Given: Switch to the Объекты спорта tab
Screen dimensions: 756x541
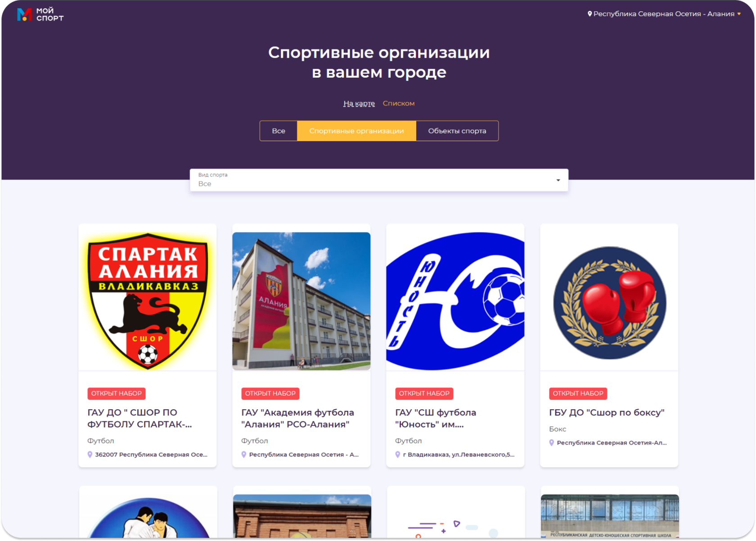Looking at the screenshot, I should (457, 131).
